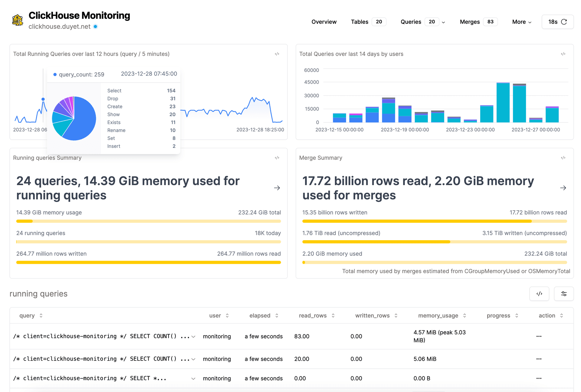The width and height of the screenshot is (581, 392).
Task: Toggle sorting on the elapsed column
Action: point(276,315)
